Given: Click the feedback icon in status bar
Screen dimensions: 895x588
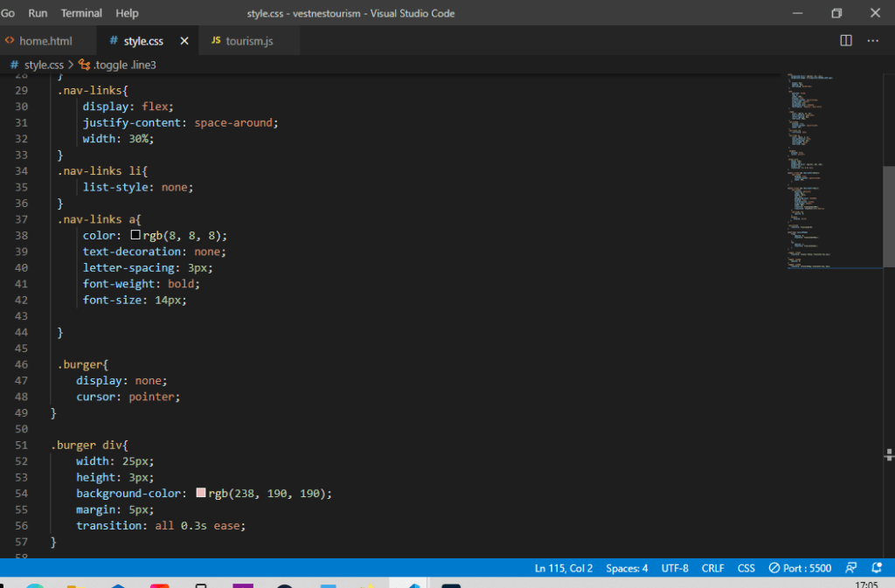Looking at the screenshot, I should click(x=850, y=568).
